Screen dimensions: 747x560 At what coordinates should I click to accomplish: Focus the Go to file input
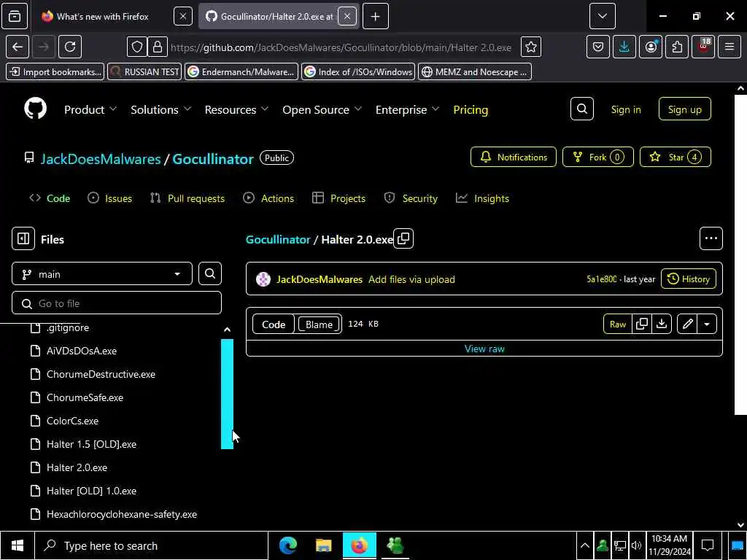[x=117, y=303]
